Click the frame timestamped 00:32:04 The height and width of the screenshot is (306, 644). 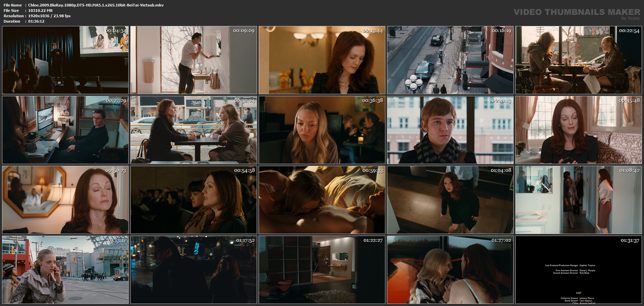point(194,130)
